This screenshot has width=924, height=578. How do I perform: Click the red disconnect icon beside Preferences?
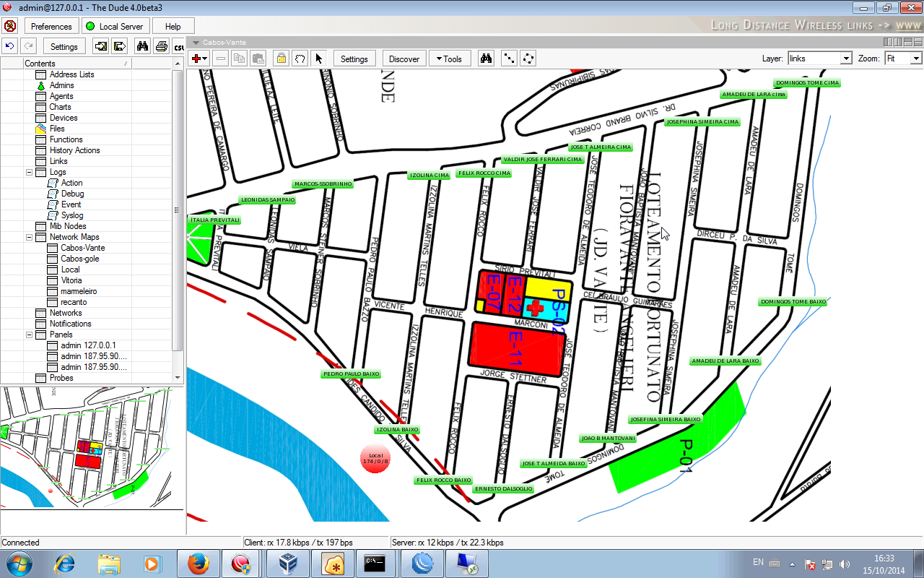pyautogui.click(x=10, y=26)
